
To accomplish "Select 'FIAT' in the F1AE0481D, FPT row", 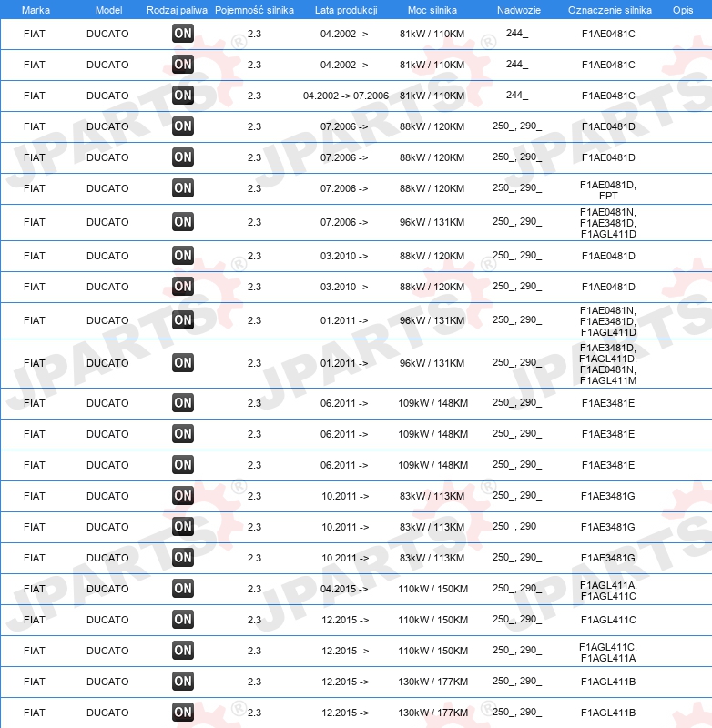I will (35, 188).
